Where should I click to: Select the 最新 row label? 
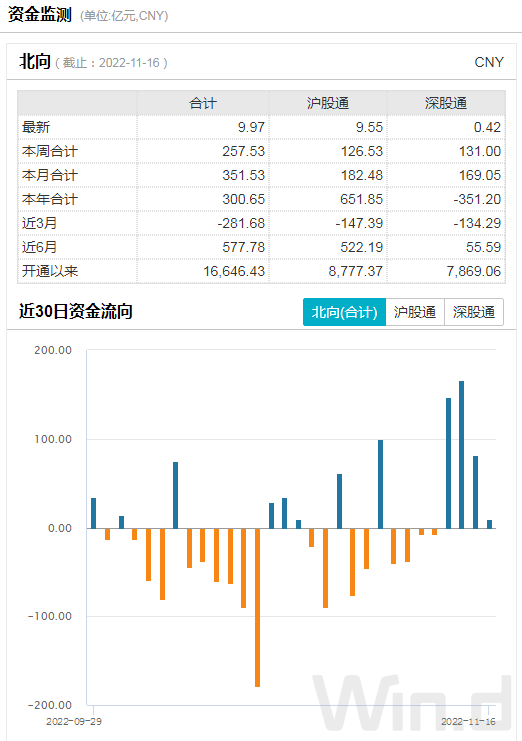(x=36, y=127)
